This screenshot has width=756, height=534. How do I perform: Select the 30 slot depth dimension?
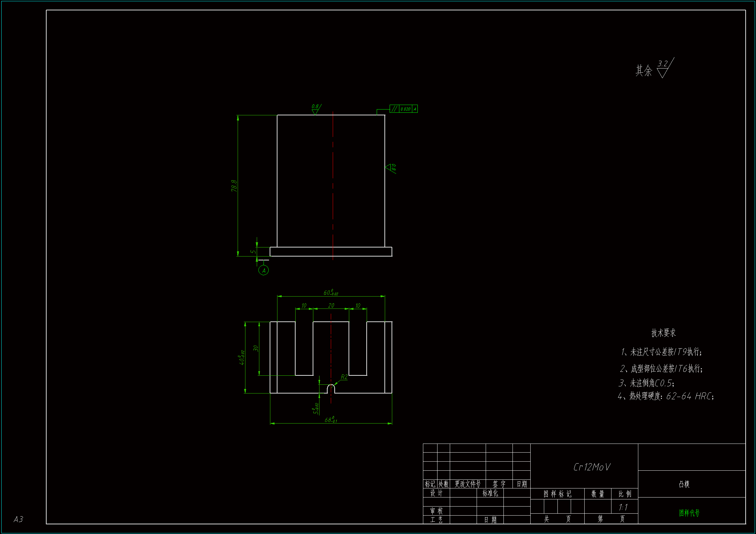(256, 349)
